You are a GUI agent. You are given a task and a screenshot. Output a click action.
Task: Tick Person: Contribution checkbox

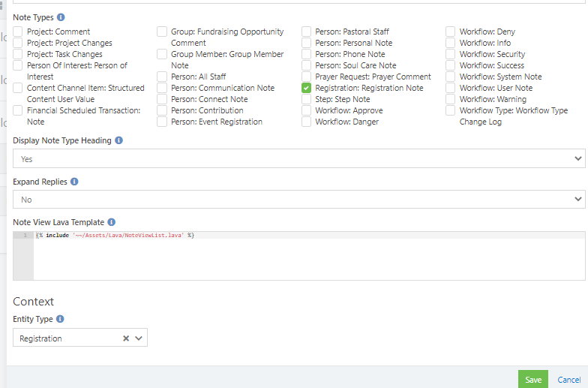click(162, 110)
